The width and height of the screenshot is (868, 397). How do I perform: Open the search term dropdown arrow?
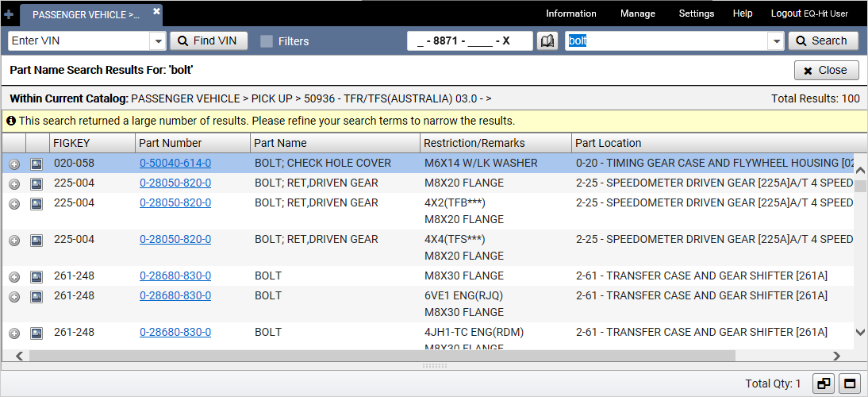pos(775,41)
